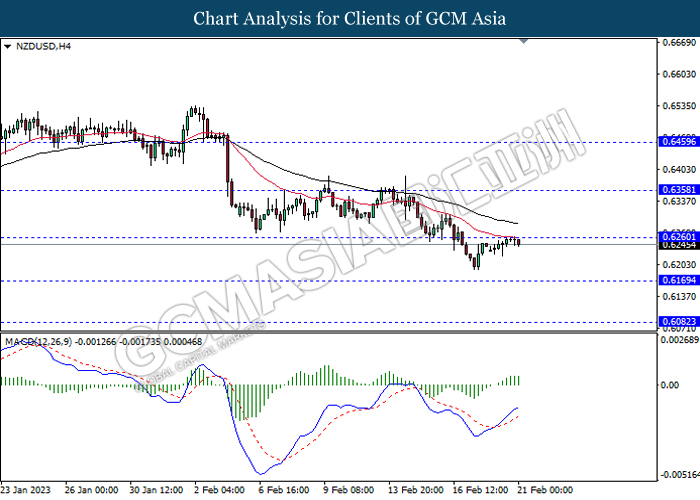Select the 0.61694 support level label
Viewport: 700px width, 500px height.
tap(679, 280)
